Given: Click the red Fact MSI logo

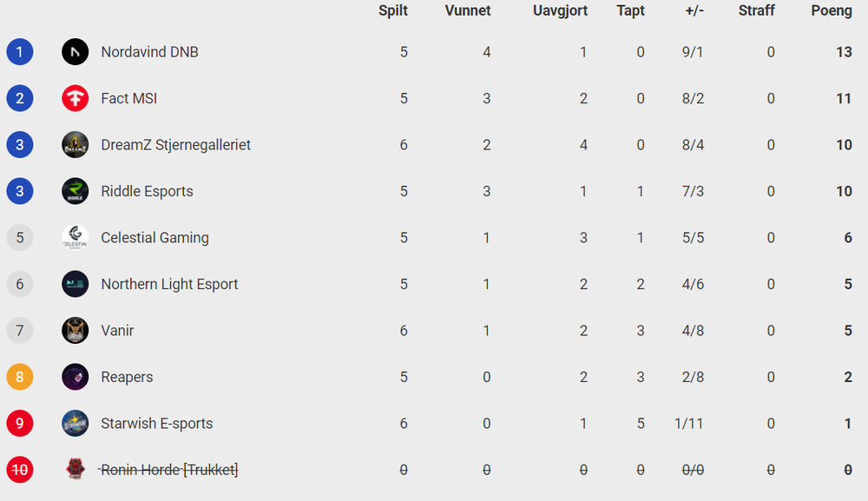Looking at the screenshot, I should tap(75, 98).
